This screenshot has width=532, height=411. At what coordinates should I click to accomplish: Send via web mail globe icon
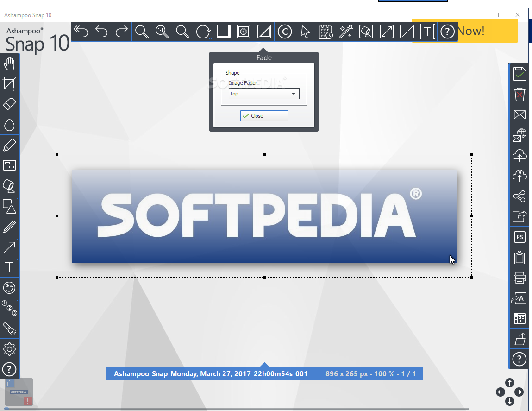pyautogui.click(x=519, y=135)
